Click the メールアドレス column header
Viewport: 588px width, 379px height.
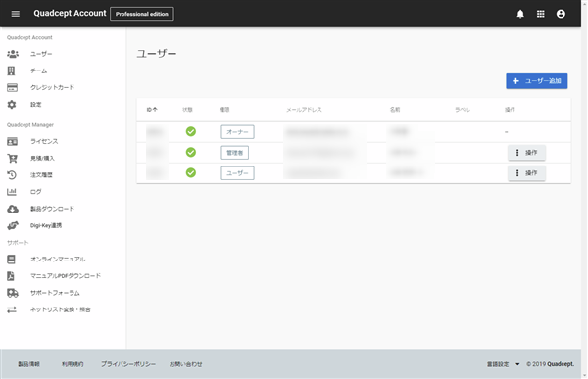[304, 110]
